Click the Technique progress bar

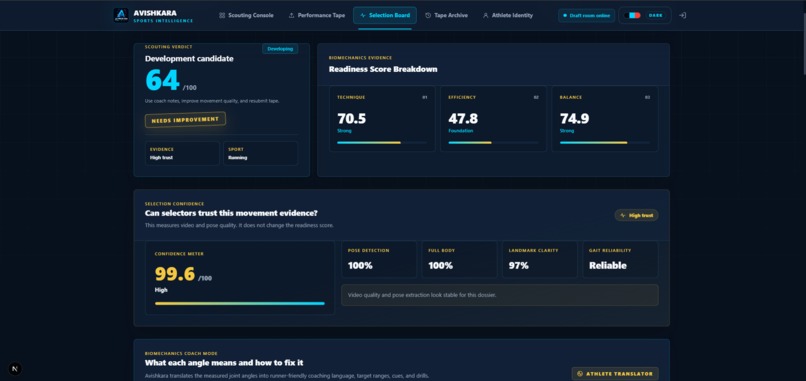(382, 142)
